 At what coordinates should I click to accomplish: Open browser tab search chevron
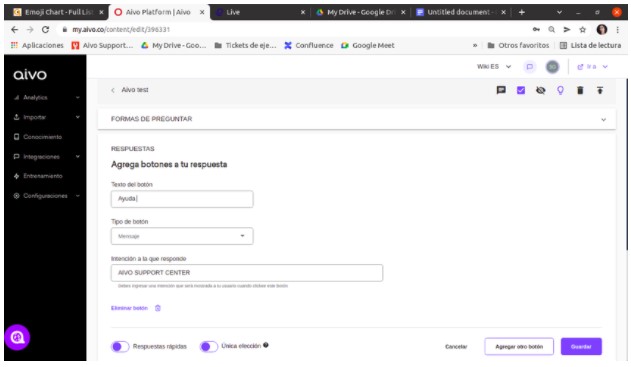[559, 12]
